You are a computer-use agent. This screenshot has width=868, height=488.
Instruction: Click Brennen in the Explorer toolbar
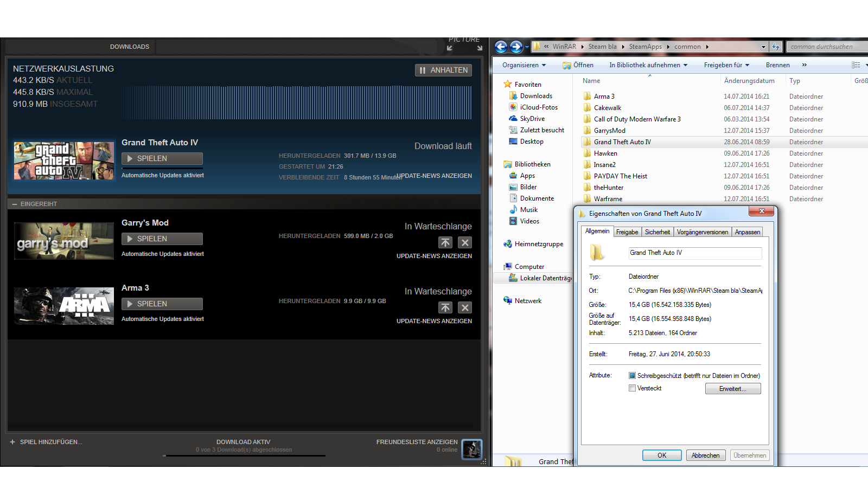click(777, 65)
